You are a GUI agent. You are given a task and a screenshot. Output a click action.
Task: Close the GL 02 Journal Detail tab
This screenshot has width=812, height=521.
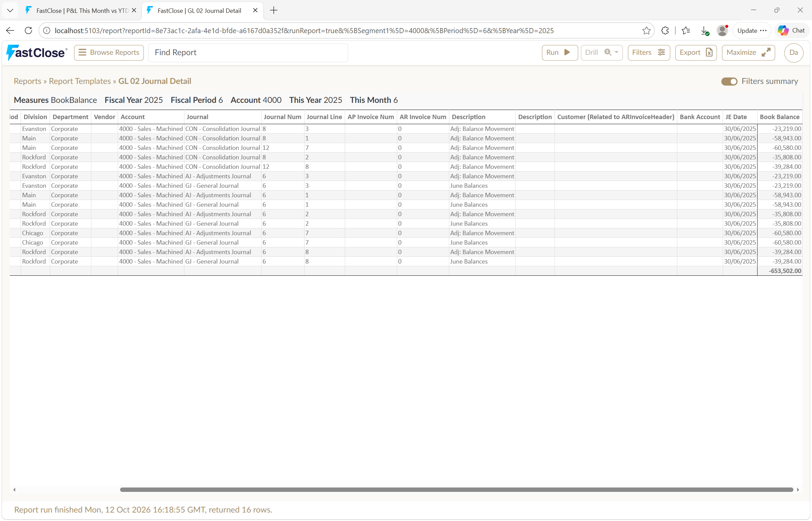pos(255,10)
